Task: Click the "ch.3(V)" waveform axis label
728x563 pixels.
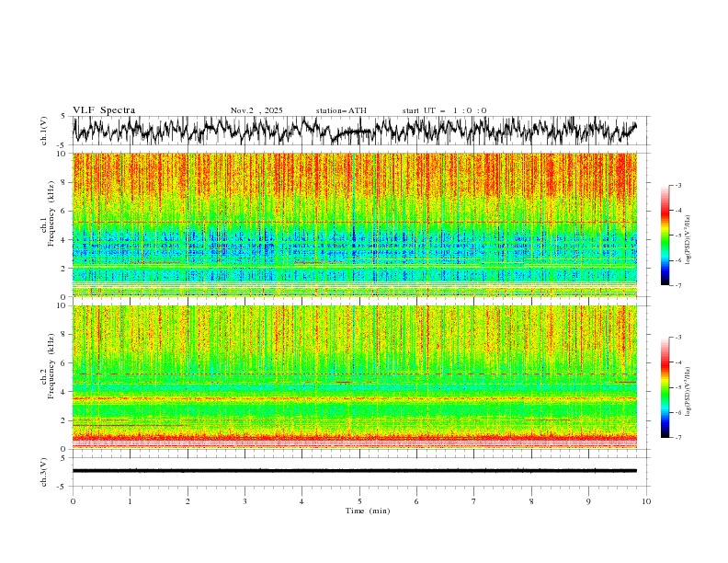Action: click(44, 472)
